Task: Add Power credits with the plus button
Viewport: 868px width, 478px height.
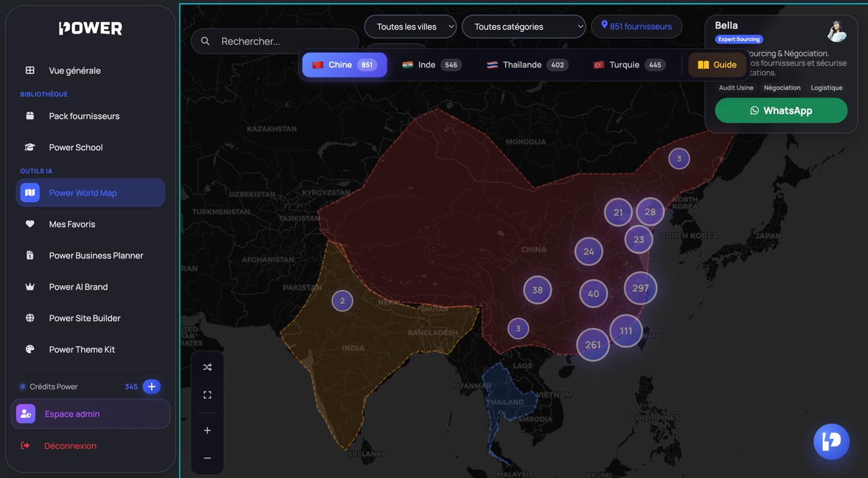Action: [x=151, y=386]
